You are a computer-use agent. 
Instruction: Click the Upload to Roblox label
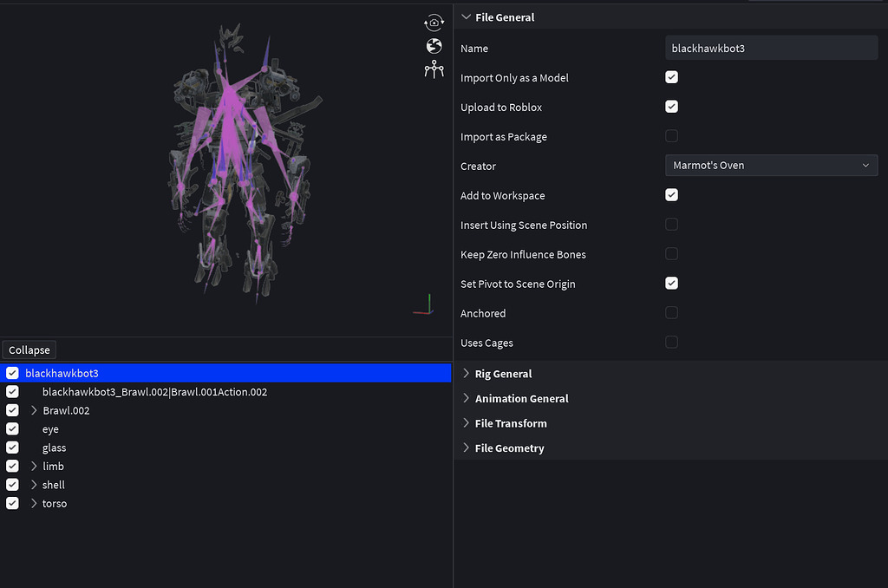click(x=501, y=108)
